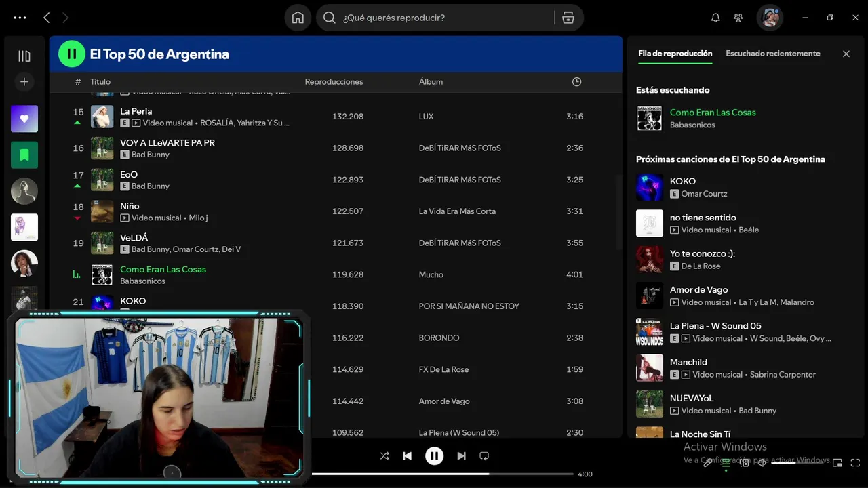The height and width of the screenshot is (488, 868).
Task: Click the KOKO cover art in queue
Action: click(650, 187)
